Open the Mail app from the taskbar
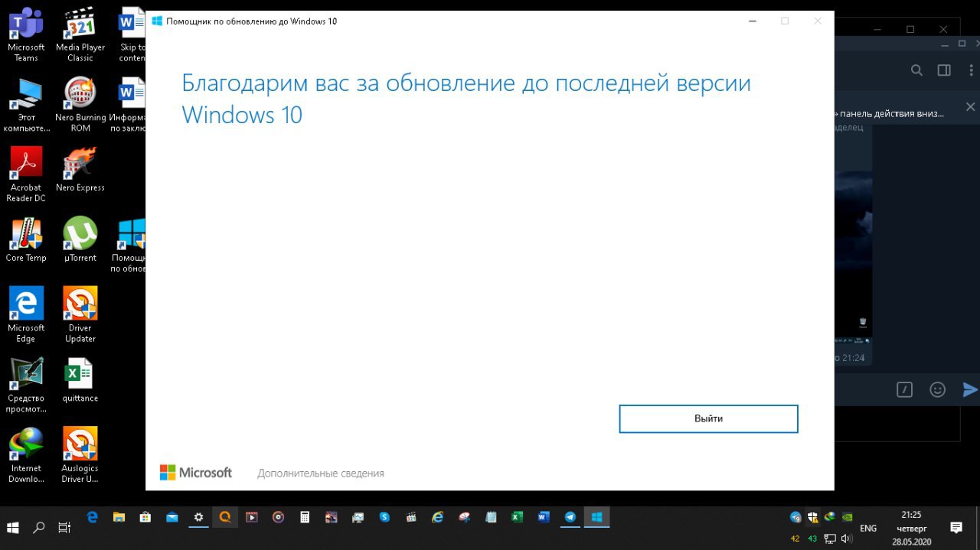 tap(172, 517)
